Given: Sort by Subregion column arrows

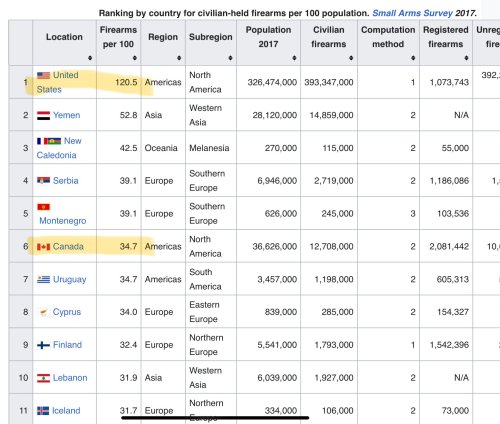Looking at the screenshot, I should (x=230, y=58).
